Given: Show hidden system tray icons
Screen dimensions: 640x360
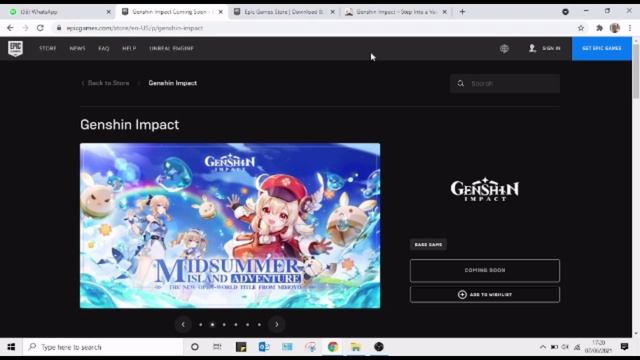Looking at the screenshot, I should [x=543, y=347].
